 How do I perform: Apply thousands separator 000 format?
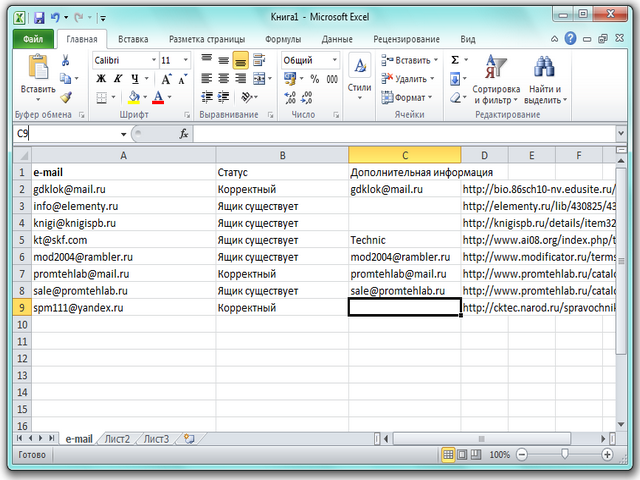pyautogui.click(x=332, y=79)
